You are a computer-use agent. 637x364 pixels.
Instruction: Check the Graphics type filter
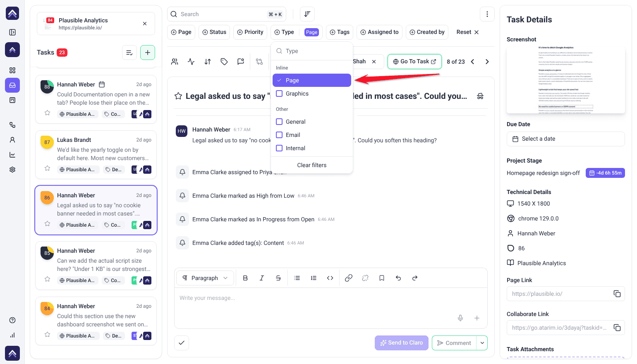(279, 93)
